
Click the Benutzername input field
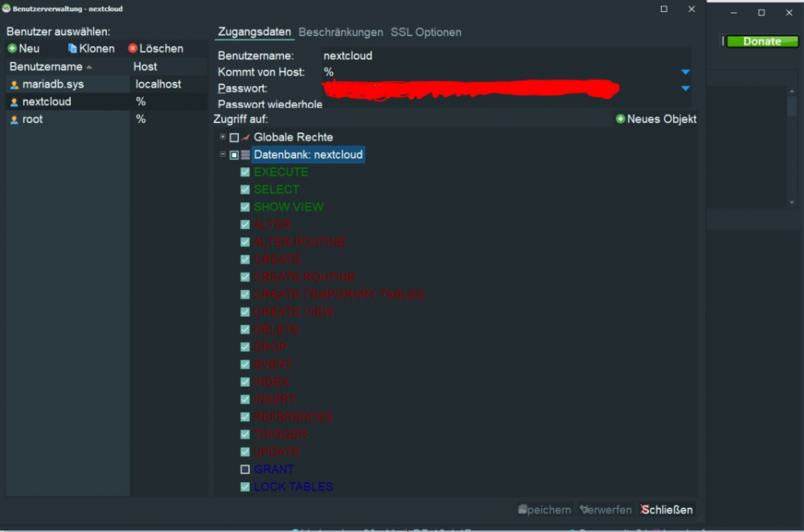tap(506, 56)
